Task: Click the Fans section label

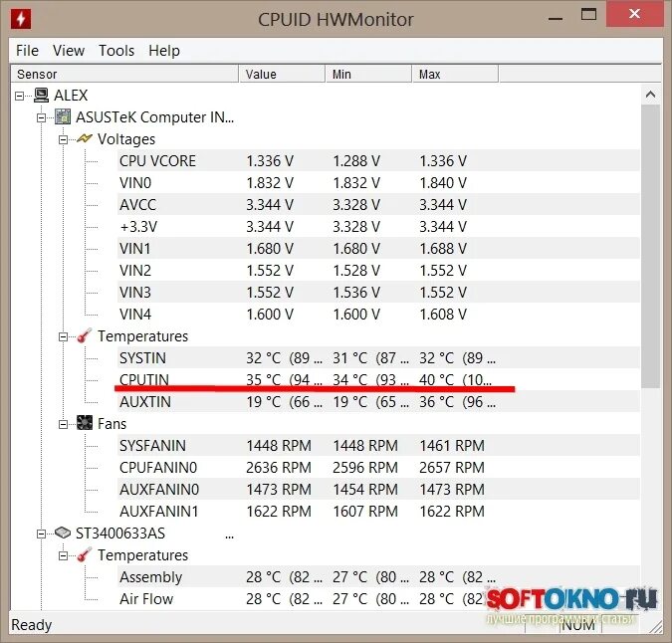Action: point(112,423)
